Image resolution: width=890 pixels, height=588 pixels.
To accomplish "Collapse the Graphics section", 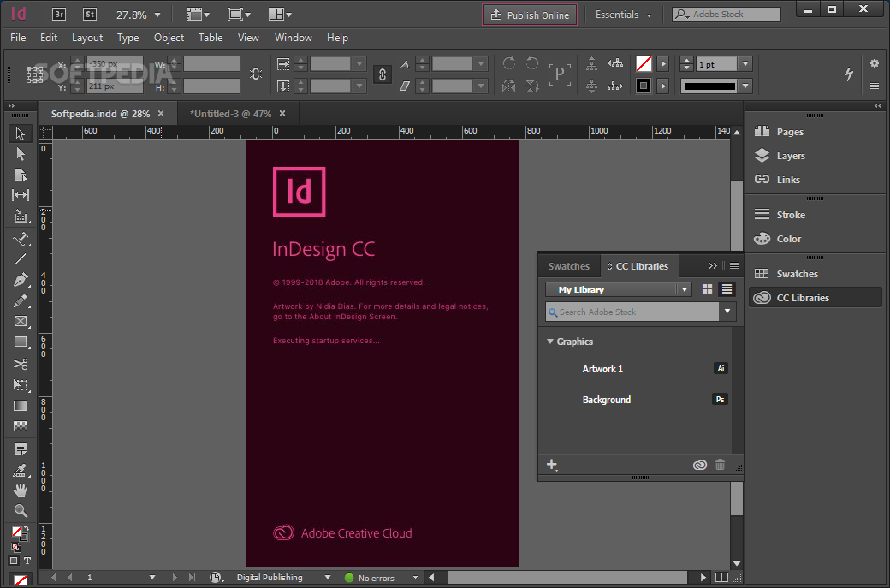I will coord(550,342).
